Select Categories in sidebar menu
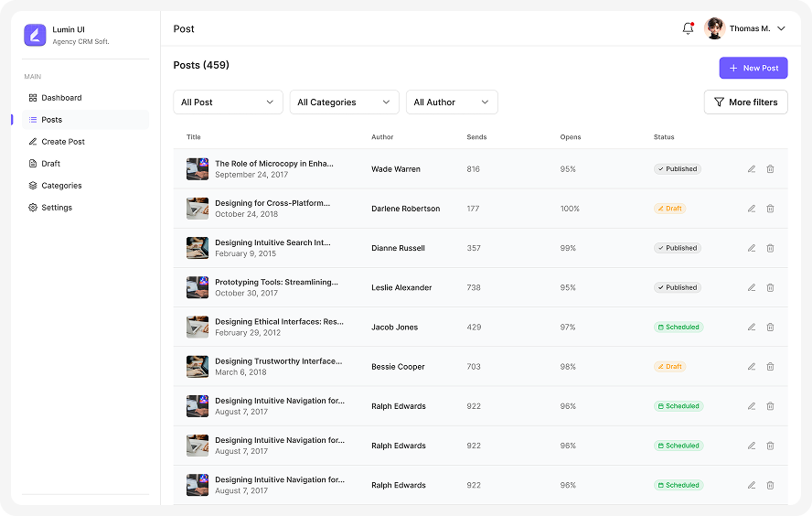The image size is (812, 516). 61,186
